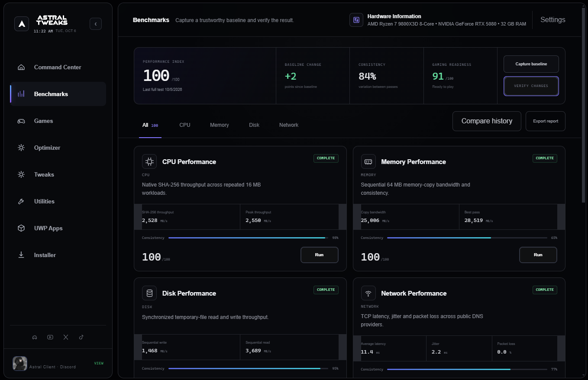
Task: Open the YouTube social icon
Action: tap(50, 337)
